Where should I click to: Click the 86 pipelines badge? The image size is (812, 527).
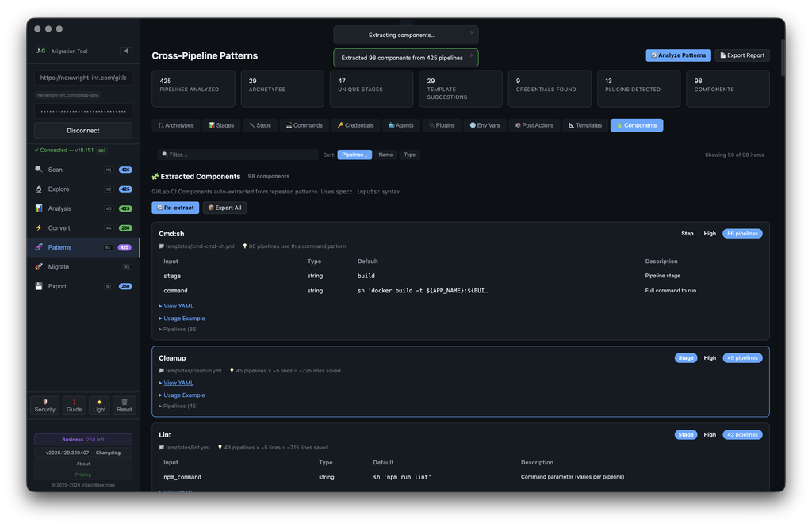click(x=742, y=234)
